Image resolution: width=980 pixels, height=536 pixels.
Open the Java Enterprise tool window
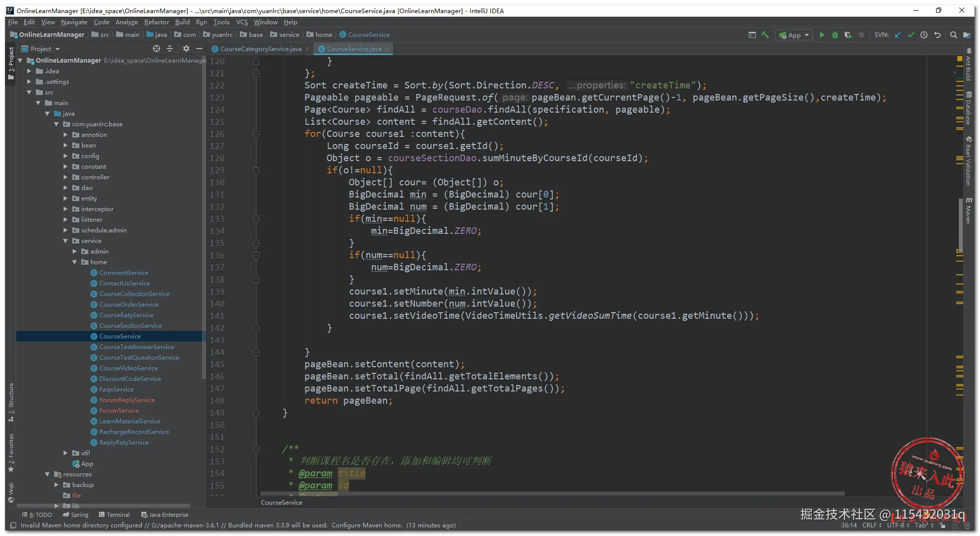(165, 515)
